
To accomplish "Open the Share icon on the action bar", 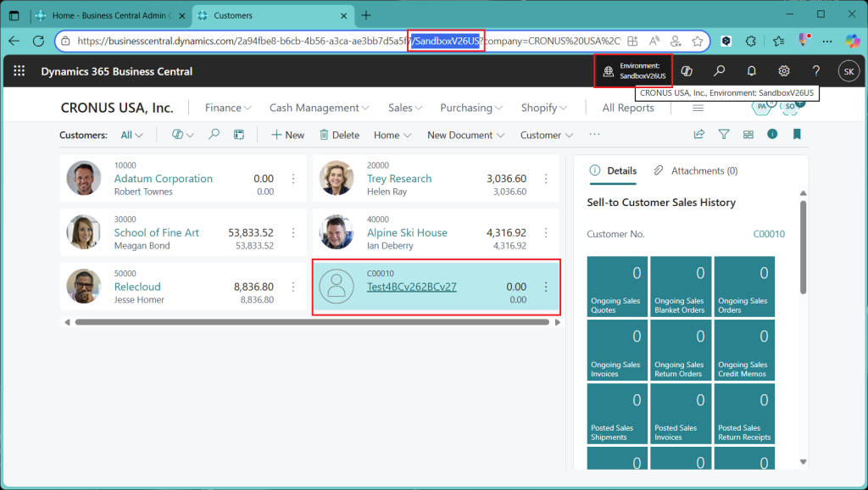I will tap(699, 134).
